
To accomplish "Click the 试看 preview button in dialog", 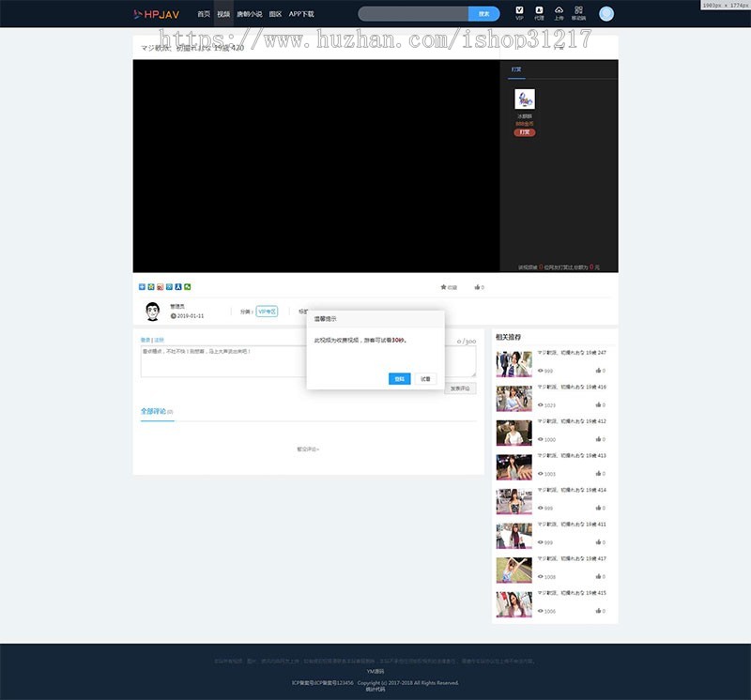I will click(425, 379).
